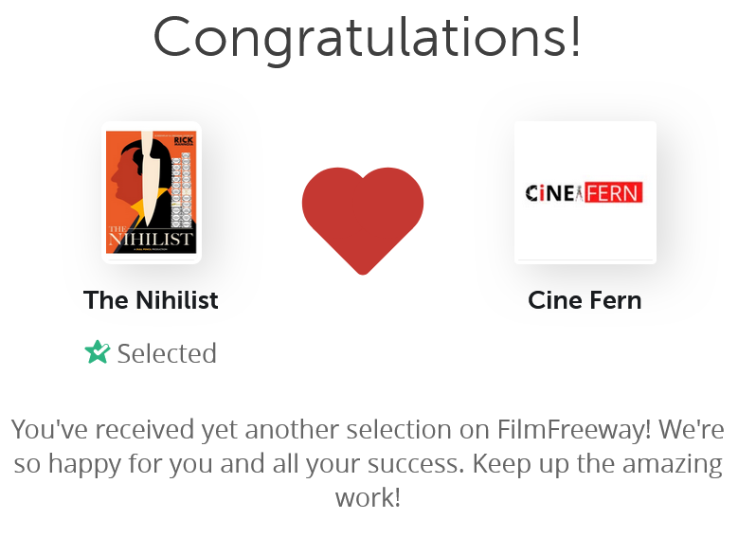Click the knife blade on Nihilist poster

(x=147, y=170)
